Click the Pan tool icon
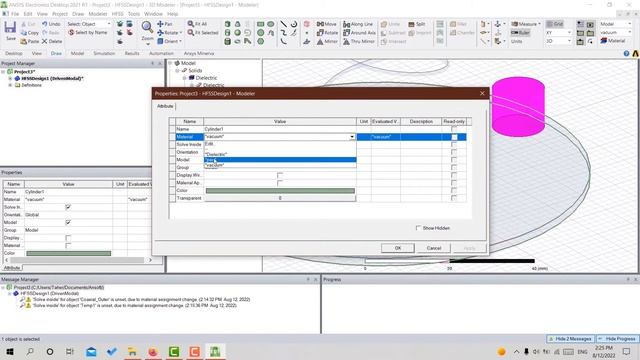This screenshot has width=640, height=360. pyautogui.click(x=160, y=24)
